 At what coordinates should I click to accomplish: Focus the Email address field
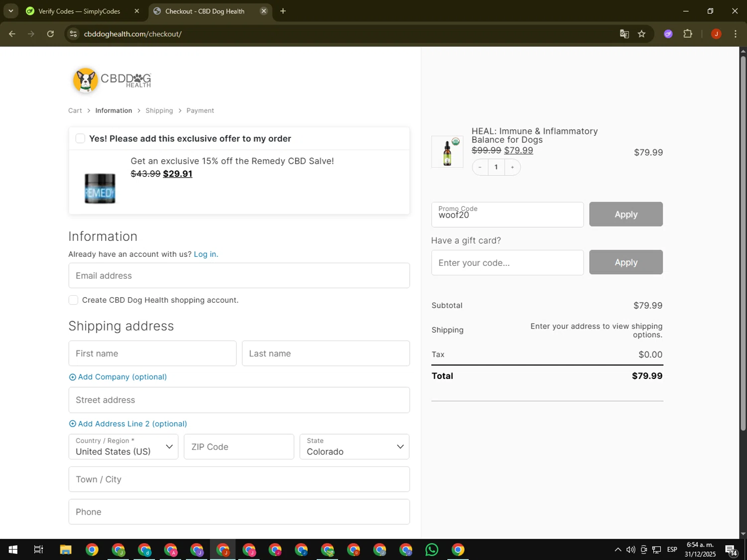(239, 275)
